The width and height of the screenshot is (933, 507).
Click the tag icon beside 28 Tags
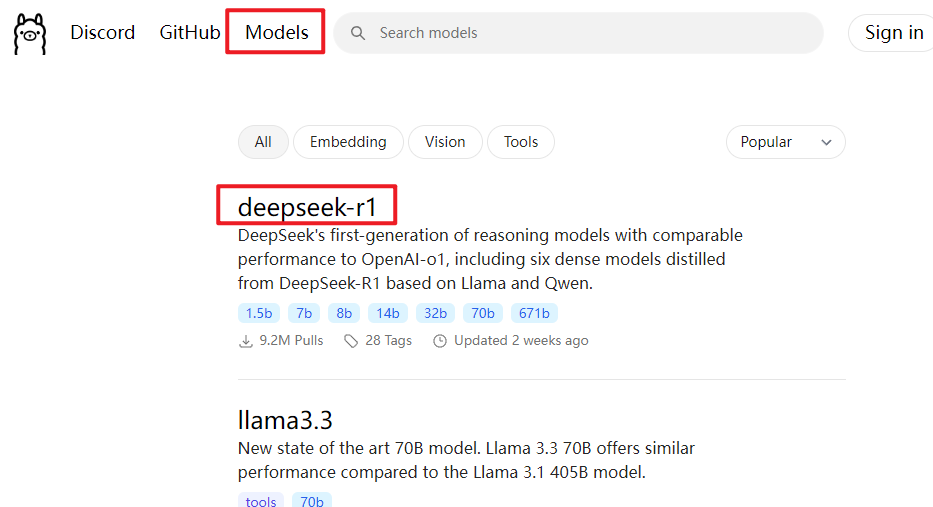(x=351, y=341)
